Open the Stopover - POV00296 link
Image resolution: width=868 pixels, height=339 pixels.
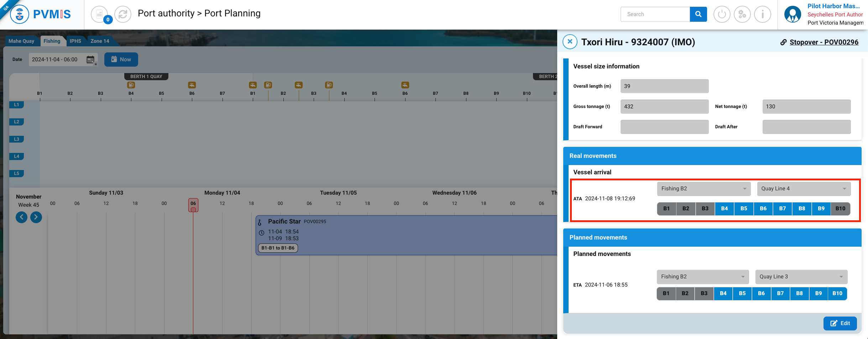click(x=823, y=42)
